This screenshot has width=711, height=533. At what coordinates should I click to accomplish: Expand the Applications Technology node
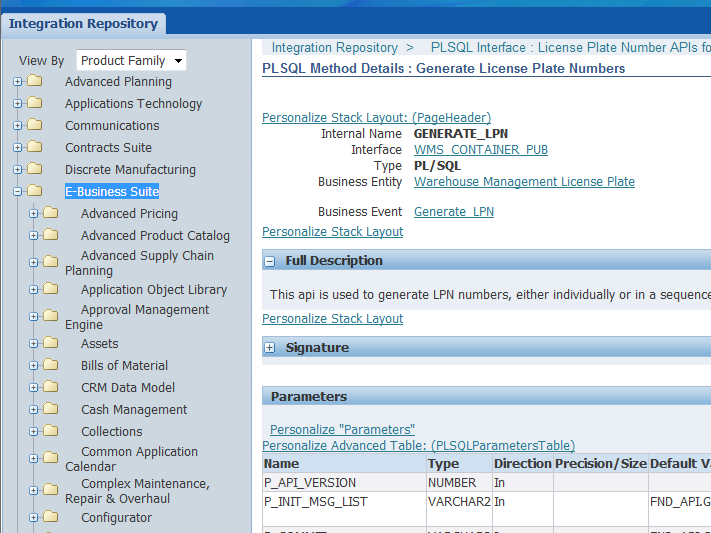18,103
